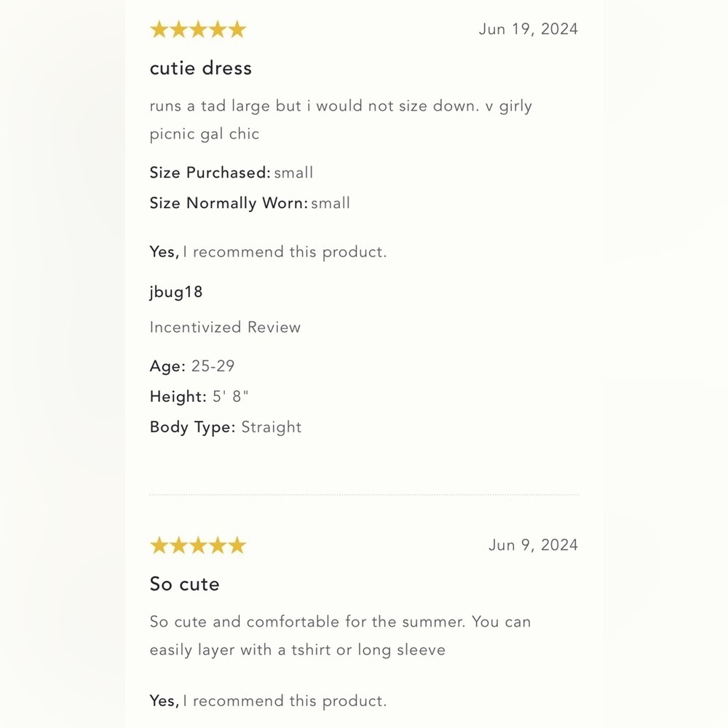The height and width of the screenshot is (728, 728).
Task: Click the Age 25-29 detail
Action: click(192, 366)
